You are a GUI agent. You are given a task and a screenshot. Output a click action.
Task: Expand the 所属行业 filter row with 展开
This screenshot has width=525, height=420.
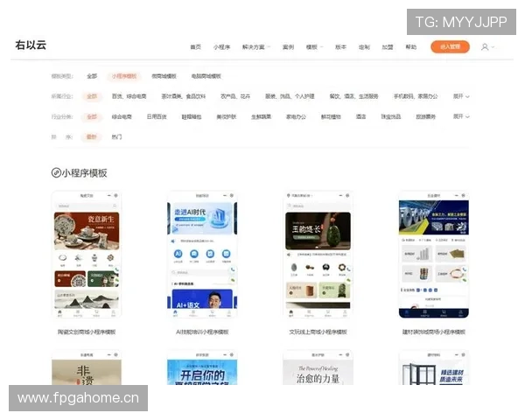tap(461, 96)
